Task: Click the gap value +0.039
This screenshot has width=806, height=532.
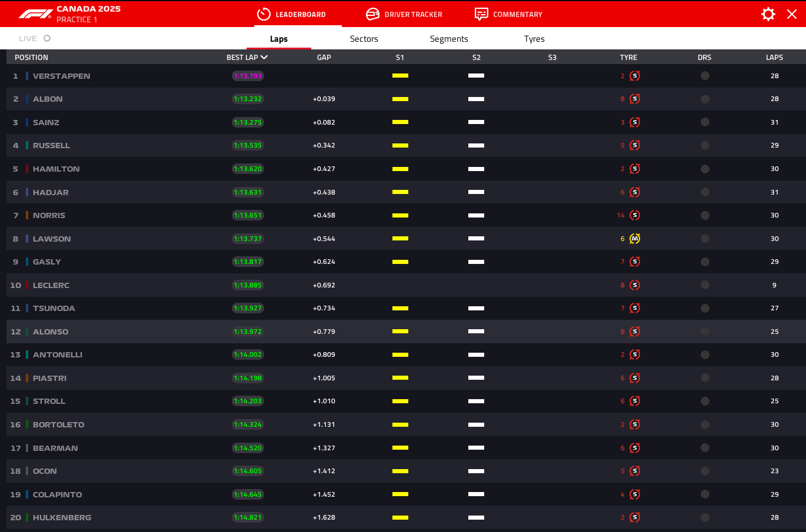Action: point(324,99)
